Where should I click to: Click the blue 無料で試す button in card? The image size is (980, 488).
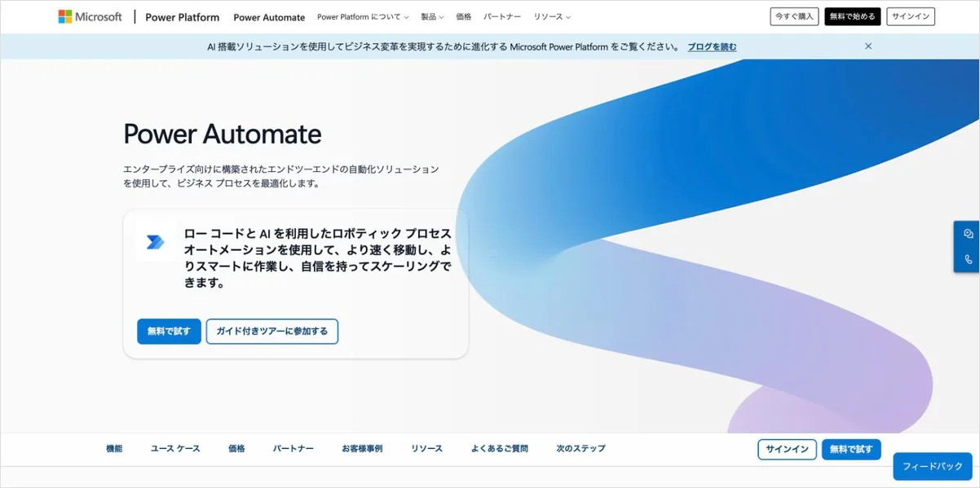point(169,332)
